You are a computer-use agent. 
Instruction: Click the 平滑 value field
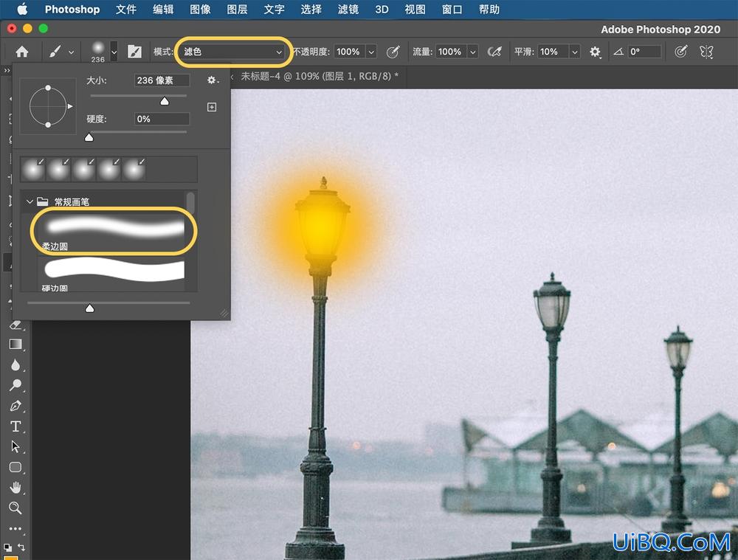click(x=553, y=52)
